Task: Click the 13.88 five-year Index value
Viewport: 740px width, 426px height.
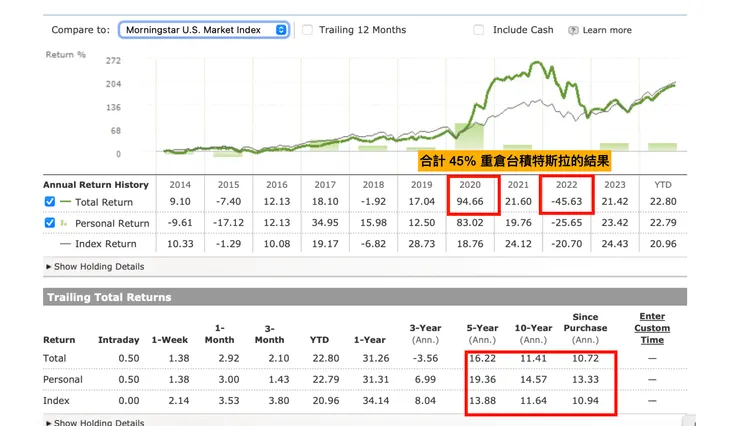Action: 482,401
